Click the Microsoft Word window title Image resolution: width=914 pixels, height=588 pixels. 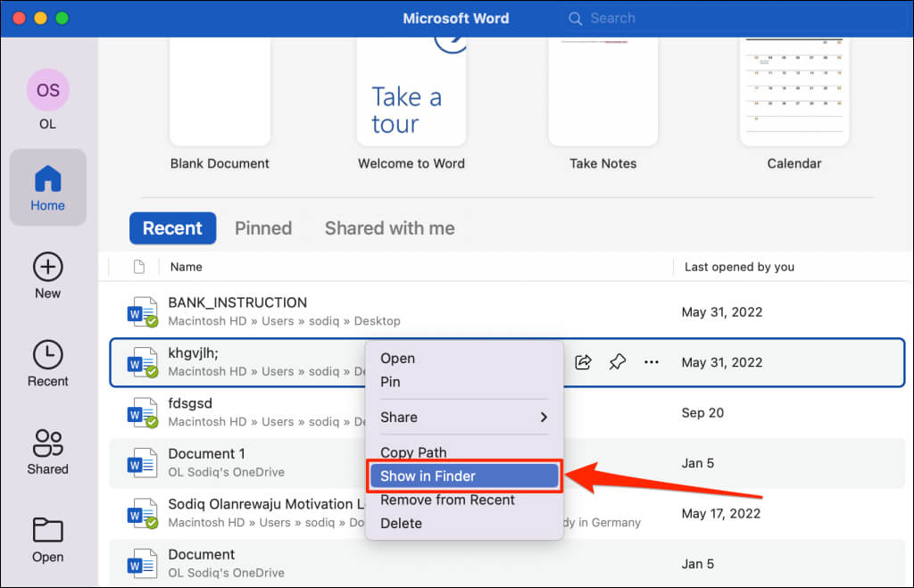(456, 19)
